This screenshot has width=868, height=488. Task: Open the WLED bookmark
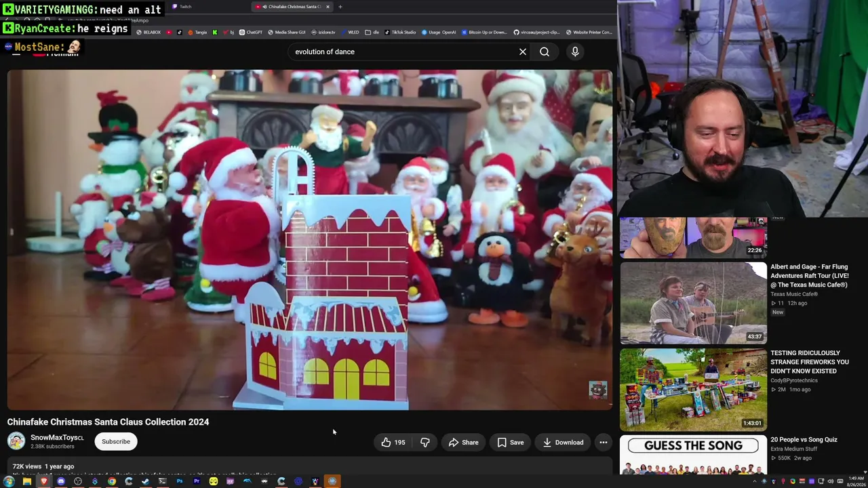(x=351, y=32)
